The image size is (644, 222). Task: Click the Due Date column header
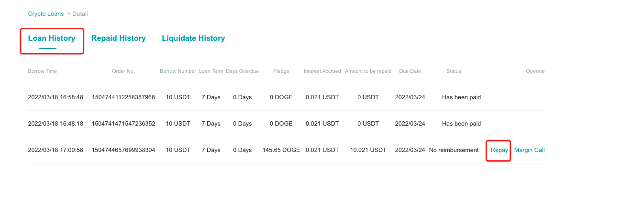pyautogui.click(x=410, y=71)
